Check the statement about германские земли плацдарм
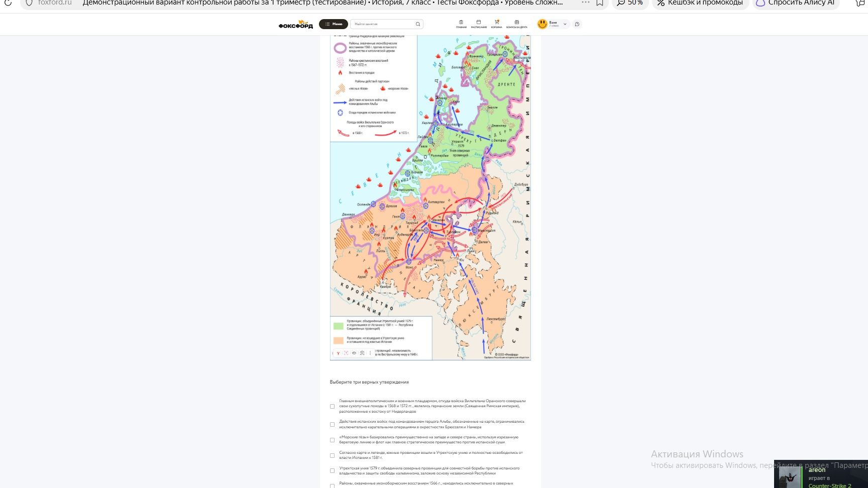This screenshot has height=488, width=868. click(332, 406)
